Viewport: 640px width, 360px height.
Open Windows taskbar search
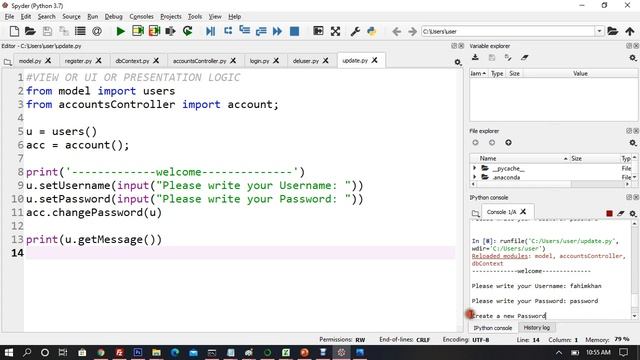pyautogui.click(x=27, y=352)
